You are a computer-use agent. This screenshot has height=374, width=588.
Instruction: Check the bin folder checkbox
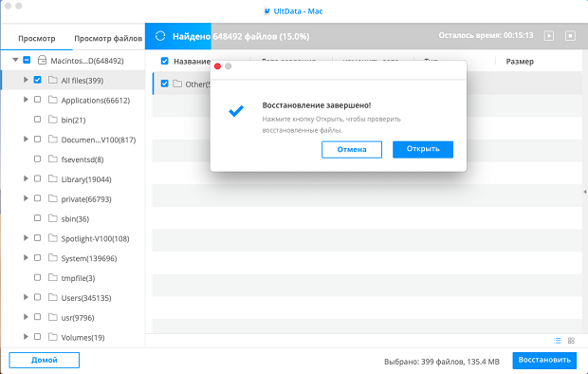pyautogui.click(x=37, y=119)
